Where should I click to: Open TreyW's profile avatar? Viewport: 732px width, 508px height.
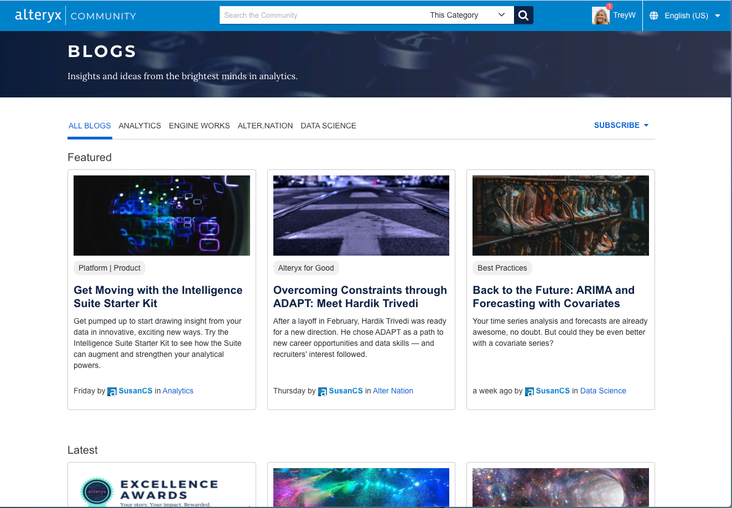tap(600, 15)
